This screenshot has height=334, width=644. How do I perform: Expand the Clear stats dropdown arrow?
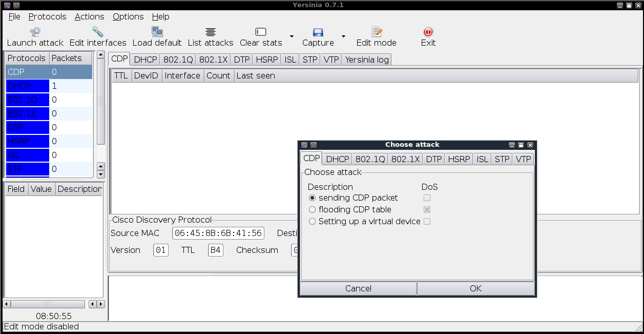tap(292, 36)
